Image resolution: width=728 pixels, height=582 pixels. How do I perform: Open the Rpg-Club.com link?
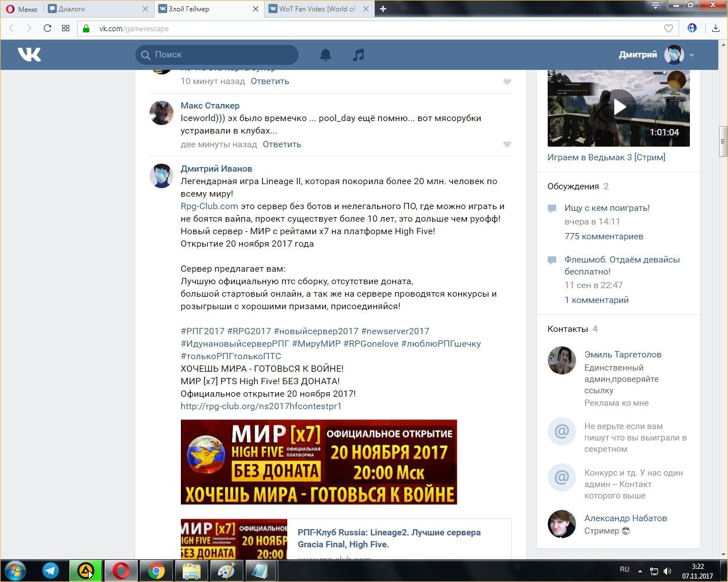coord(209,206)
